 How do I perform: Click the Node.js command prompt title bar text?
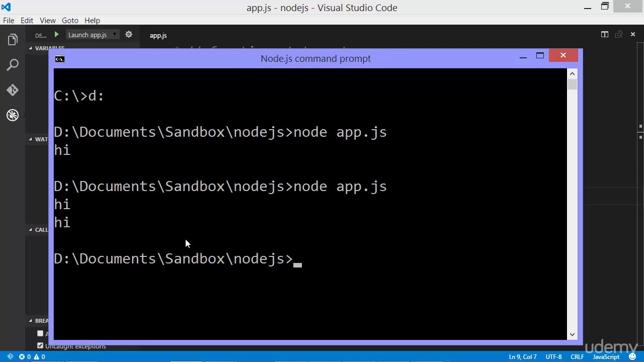click(315, 58)
